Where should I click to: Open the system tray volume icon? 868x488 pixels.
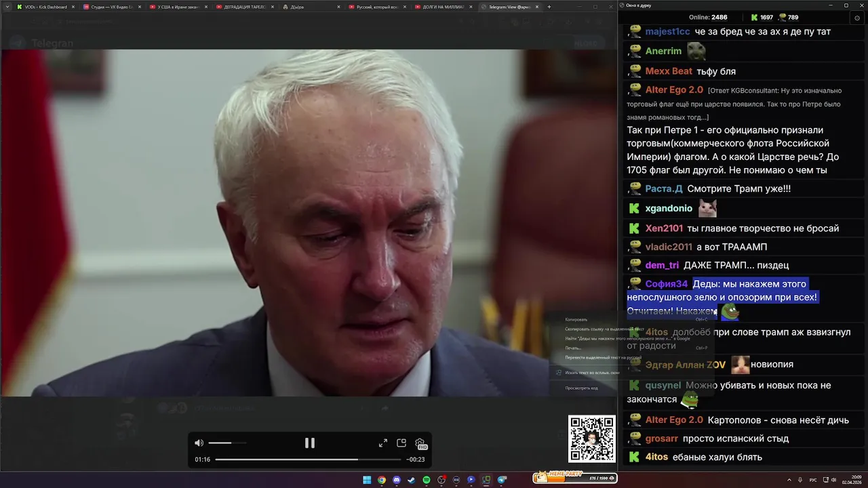[833, 480]
